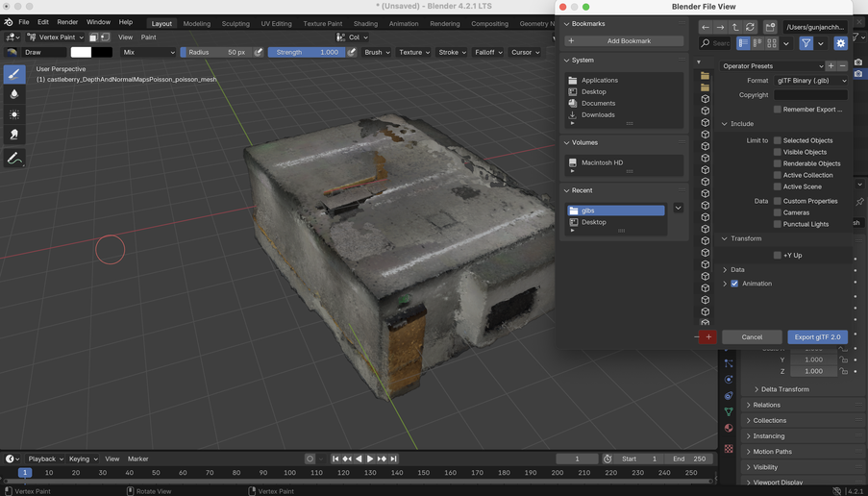
Task: Toggle the file filter funnel icon
Action: (x=806, y=43)
